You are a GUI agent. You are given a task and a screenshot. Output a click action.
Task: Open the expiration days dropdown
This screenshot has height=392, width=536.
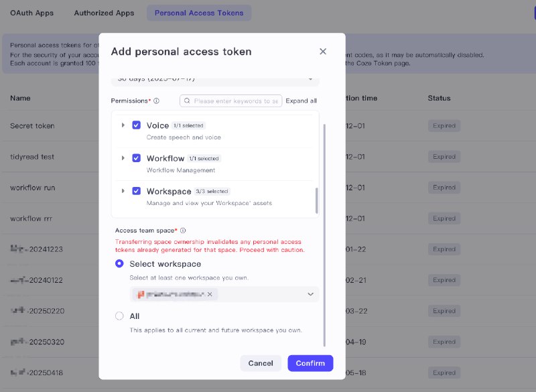coord(215,80)
